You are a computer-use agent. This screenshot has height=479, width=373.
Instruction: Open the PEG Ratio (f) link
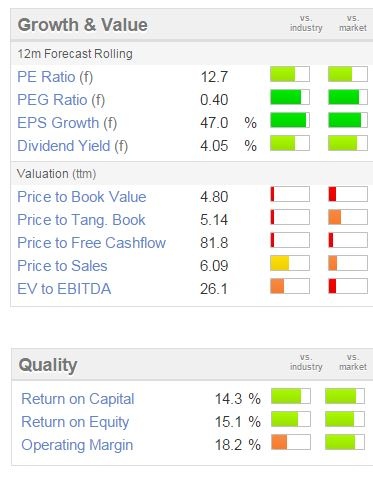[x=61, y=100]
